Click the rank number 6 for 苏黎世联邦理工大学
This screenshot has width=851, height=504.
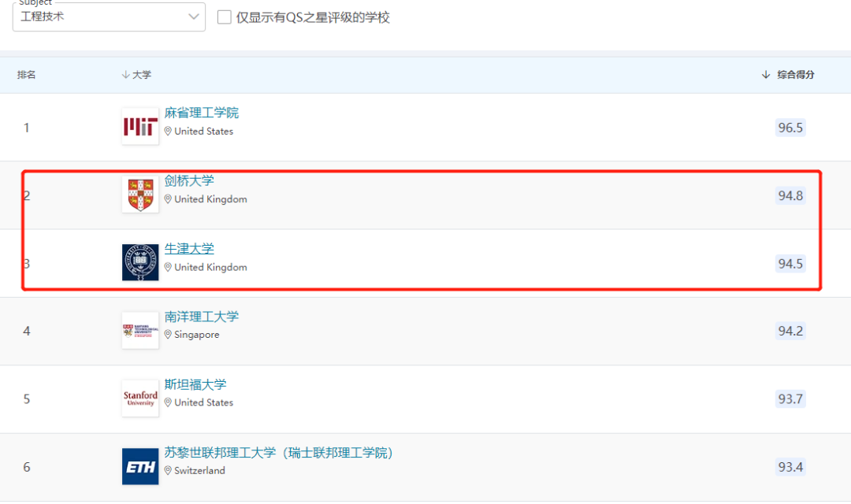[x=27, y=467]
